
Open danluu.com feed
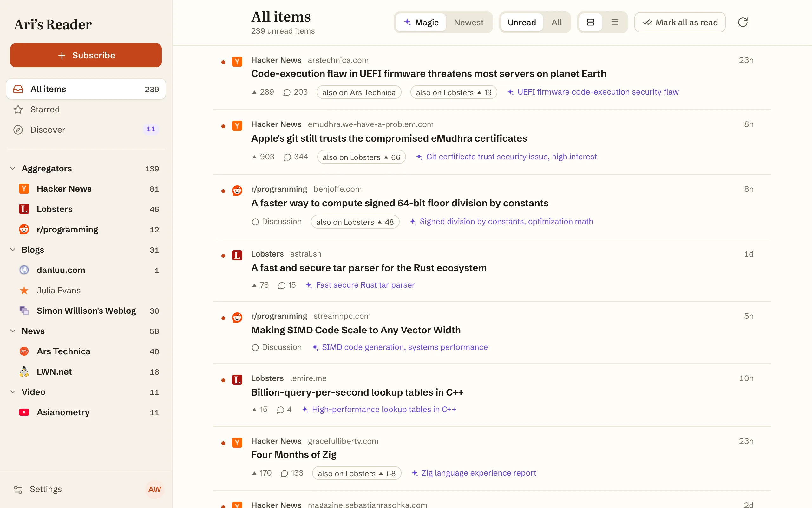point(86,270)
